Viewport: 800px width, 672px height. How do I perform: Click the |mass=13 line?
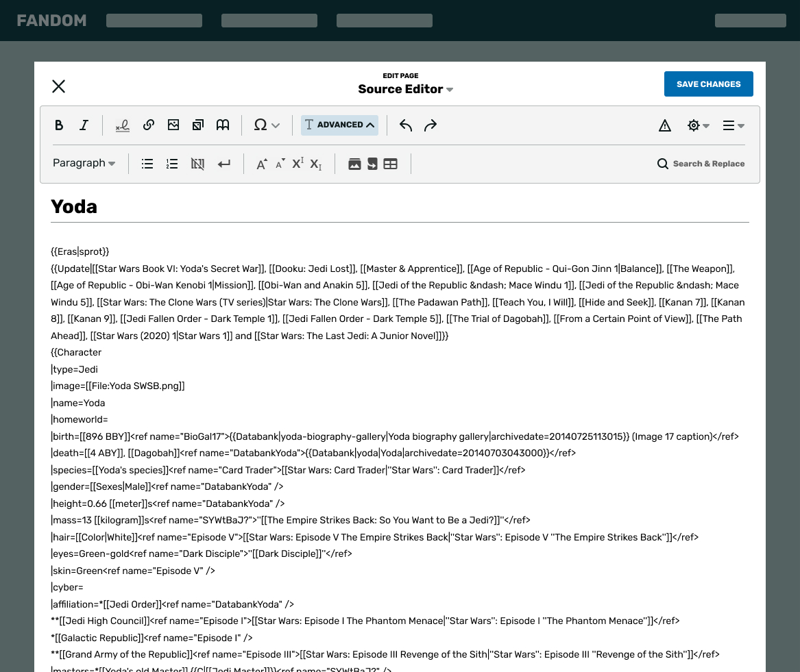pos(291,520)
